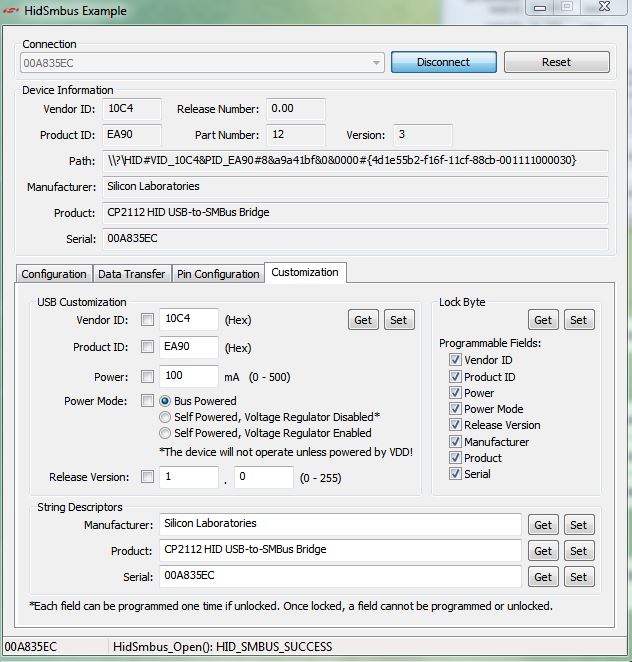Check the Release Version checkbox
This screenshot has height=662, width=632.
(x=148, y=477)
